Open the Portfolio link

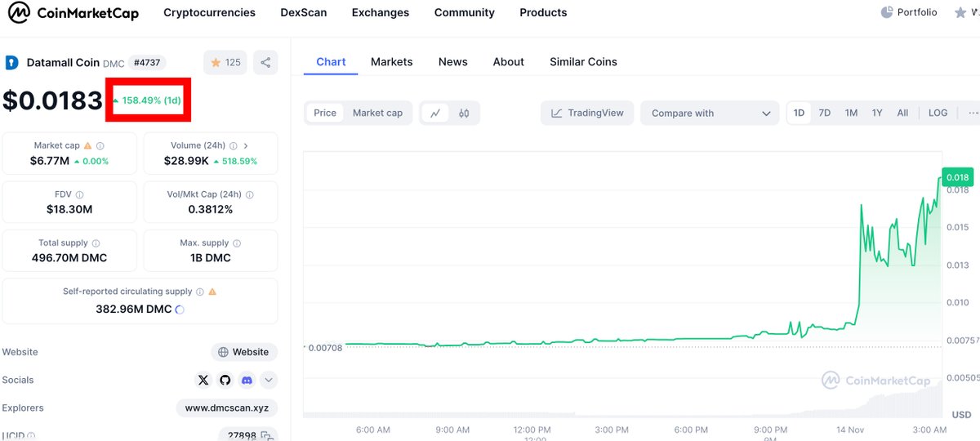(909, 12)
